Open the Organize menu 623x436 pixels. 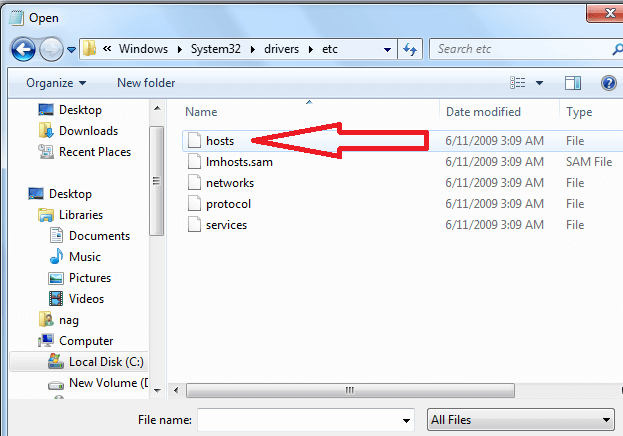pyautogui.click(x=56, y=83)
